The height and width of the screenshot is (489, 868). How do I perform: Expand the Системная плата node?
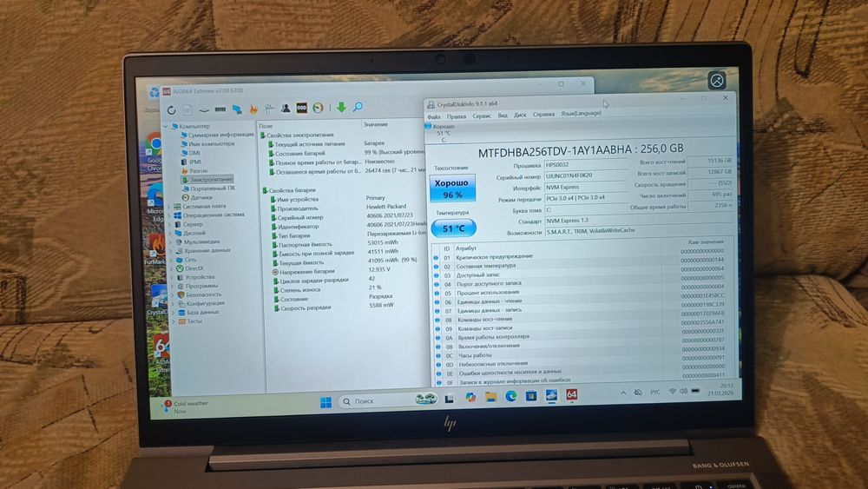pos(169,207)
